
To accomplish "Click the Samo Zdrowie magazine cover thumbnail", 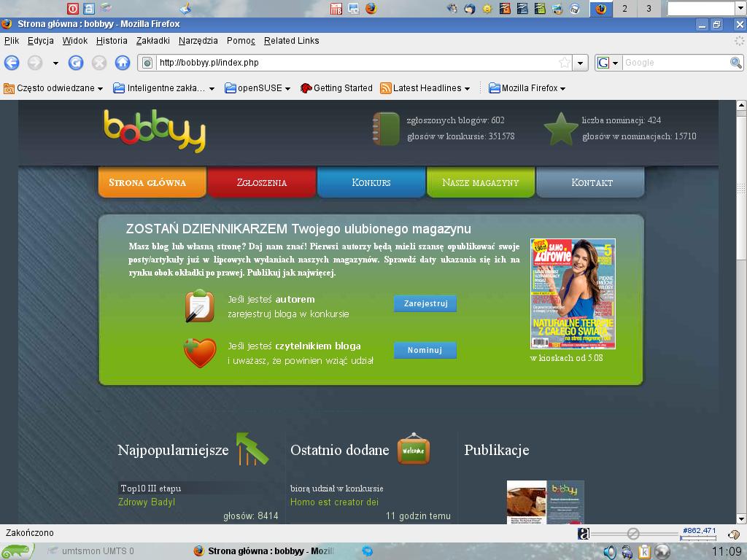I will [573, 294].
